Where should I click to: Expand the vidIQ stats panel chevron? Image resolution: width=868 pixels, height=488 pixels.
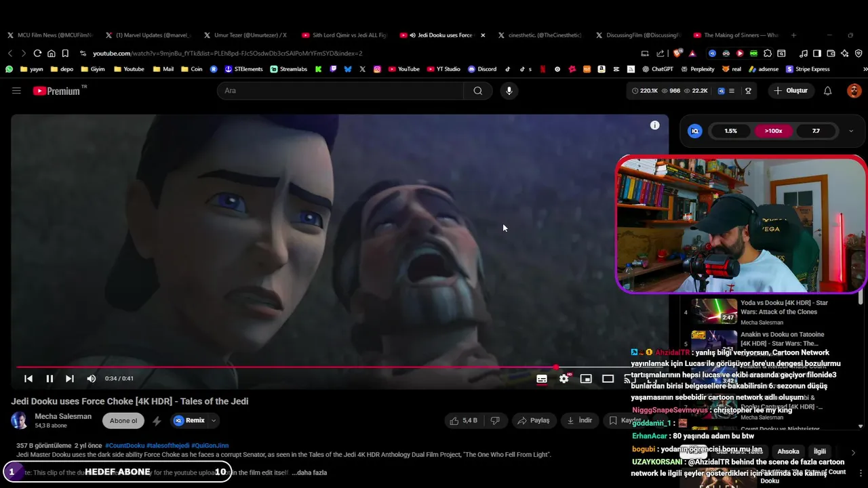(x=852, y=131)
